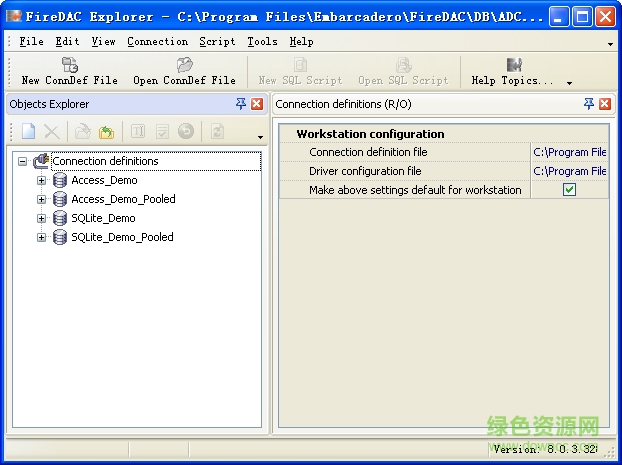Click the Workstation configuration header
This screenshot has width=622, height=465.
[x=370, y=134]
